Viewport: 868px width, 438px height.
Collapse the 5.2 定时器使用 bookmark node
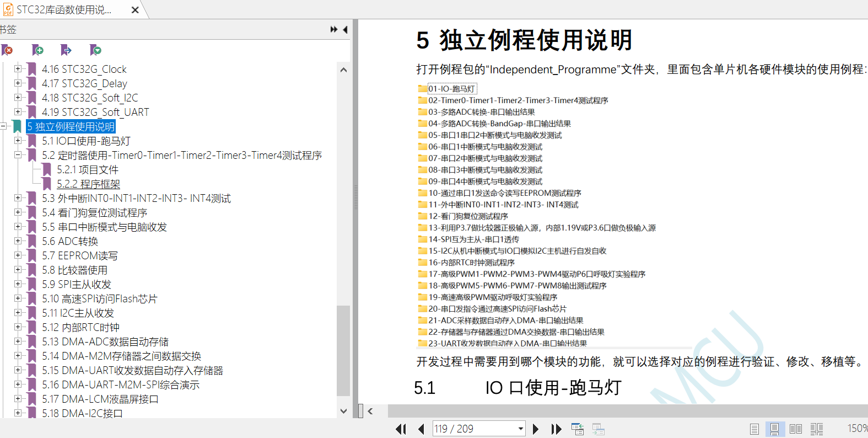18,155
